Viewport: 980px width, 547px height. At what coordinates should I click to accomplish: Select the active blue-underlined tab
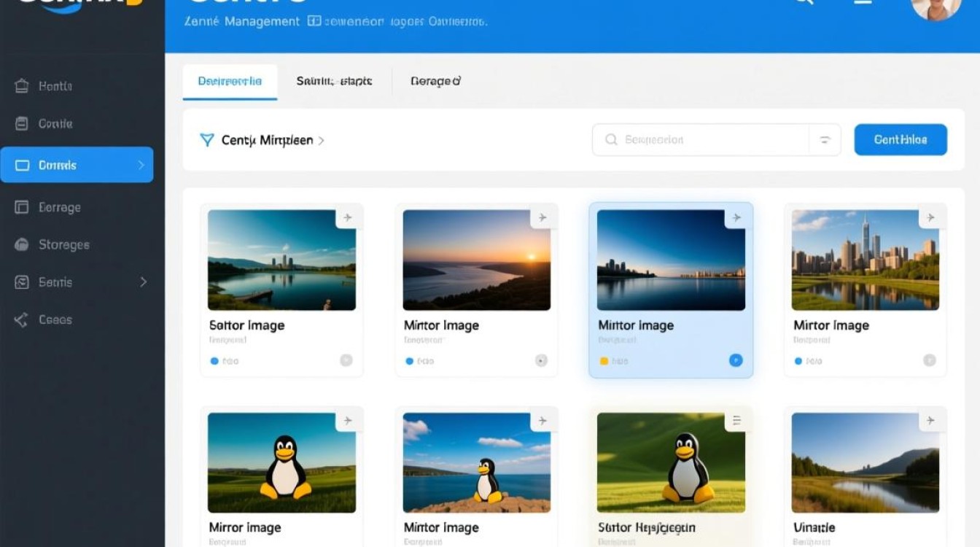[230, 82]
